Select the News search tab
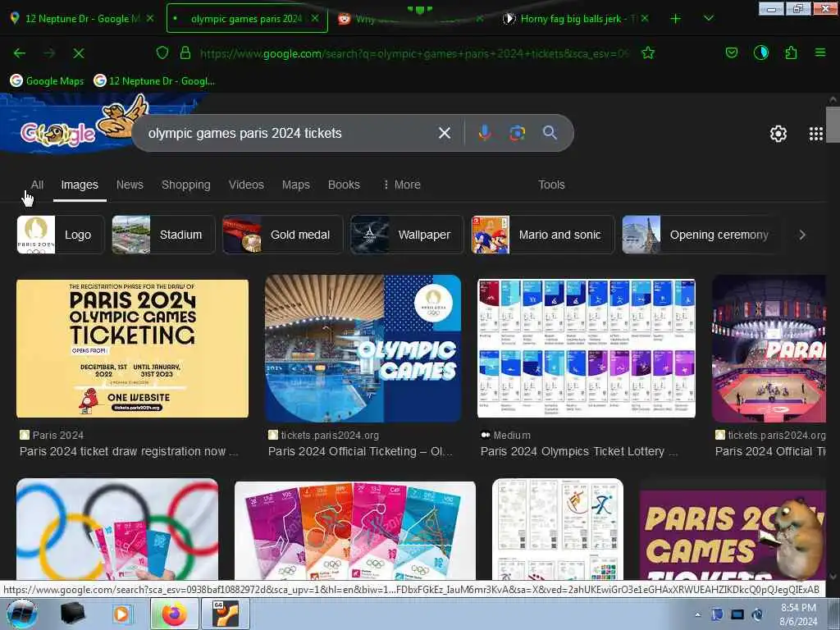 coord(130,185)
